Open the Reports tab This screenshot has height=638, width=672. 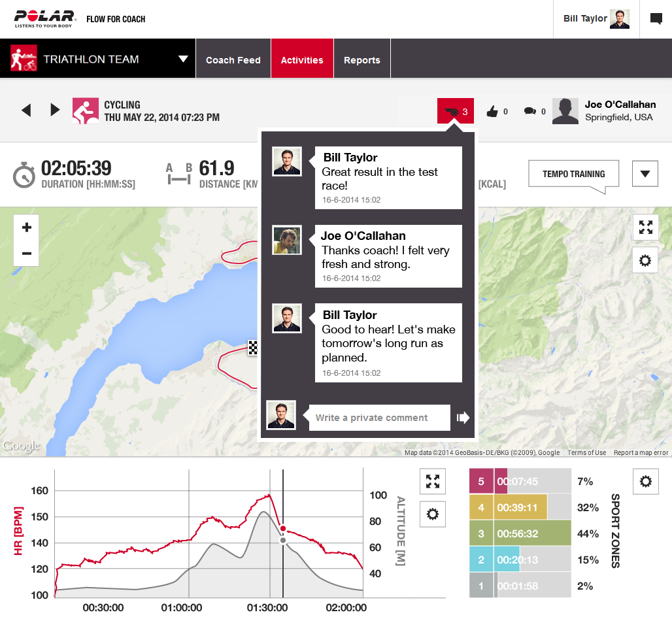tap(361, 59)
